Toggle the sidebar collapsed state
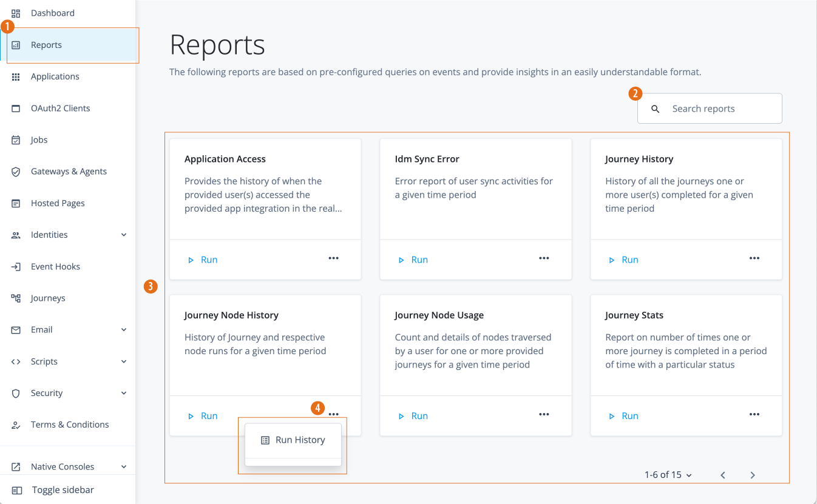Screen dimensions: 817x504 click(x=63, y=489)
